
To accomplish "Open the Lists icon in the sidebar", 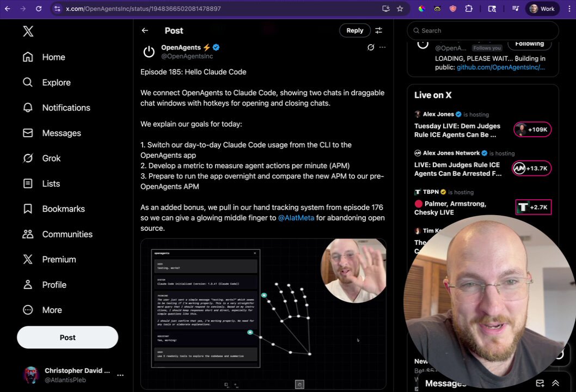I will (28, 183).
